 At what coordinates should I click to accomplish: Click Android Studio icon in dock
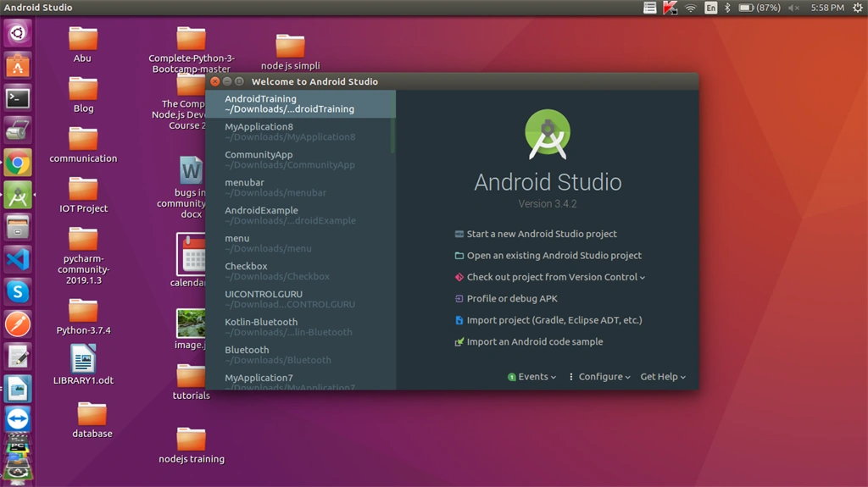18,196
